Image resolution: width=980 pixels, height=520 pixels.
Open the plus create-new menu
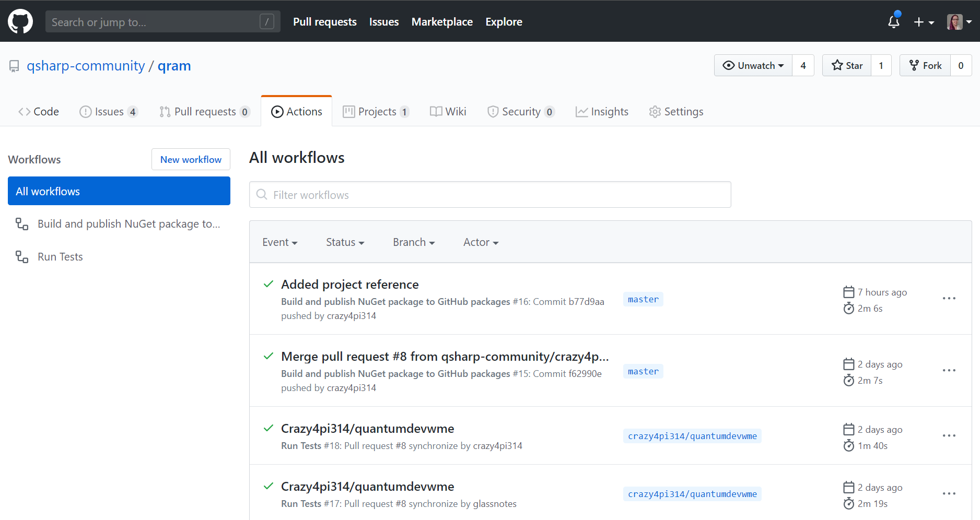click(924, 22)
